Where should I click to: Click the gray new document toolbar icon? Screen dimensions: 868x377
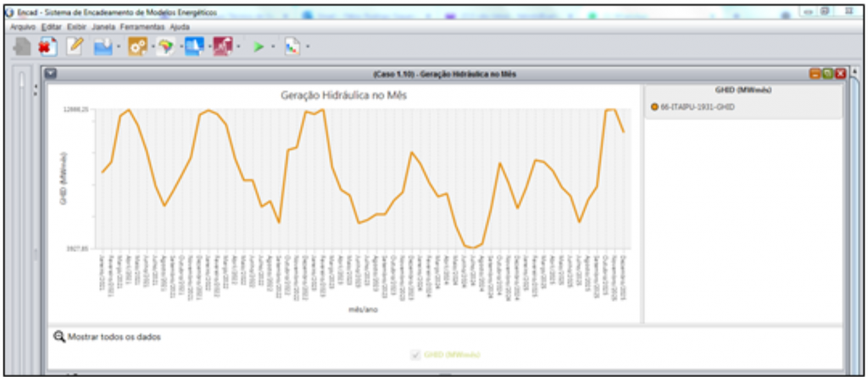[22, 47]
